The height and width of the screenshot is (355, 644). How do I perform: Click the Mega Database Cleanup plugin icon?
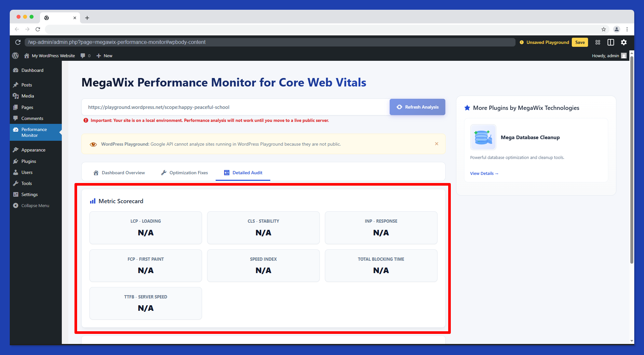tap(483, 137)
